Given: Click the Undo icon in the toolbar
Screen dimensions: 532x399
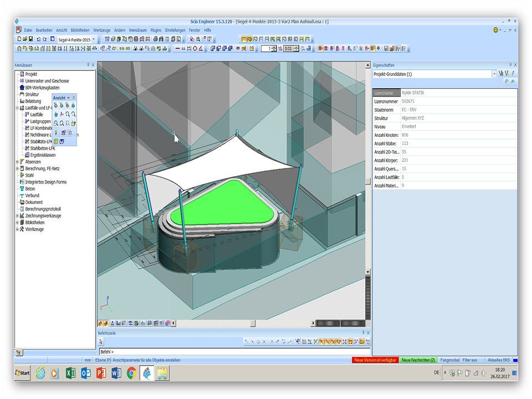Looking at the screenshot, I should pyautogui.click(x=38, y=39).
